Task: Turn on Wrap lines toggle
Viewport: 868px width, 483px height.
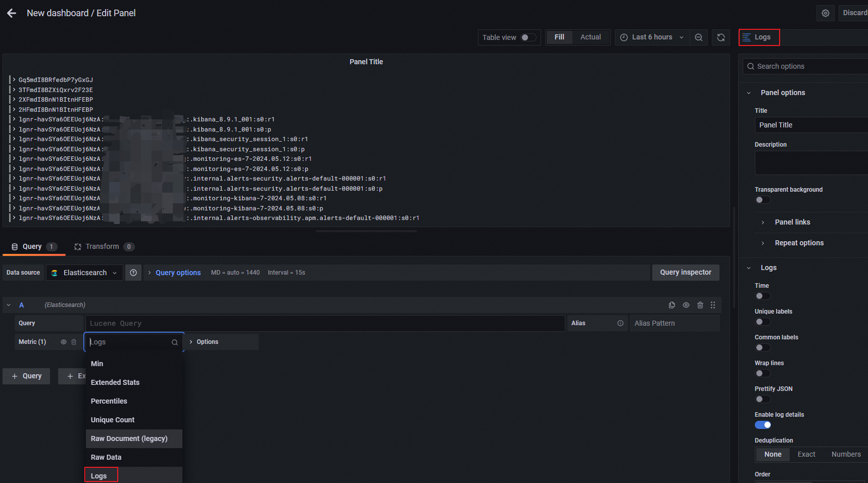Action: click(x=762, y=373)
